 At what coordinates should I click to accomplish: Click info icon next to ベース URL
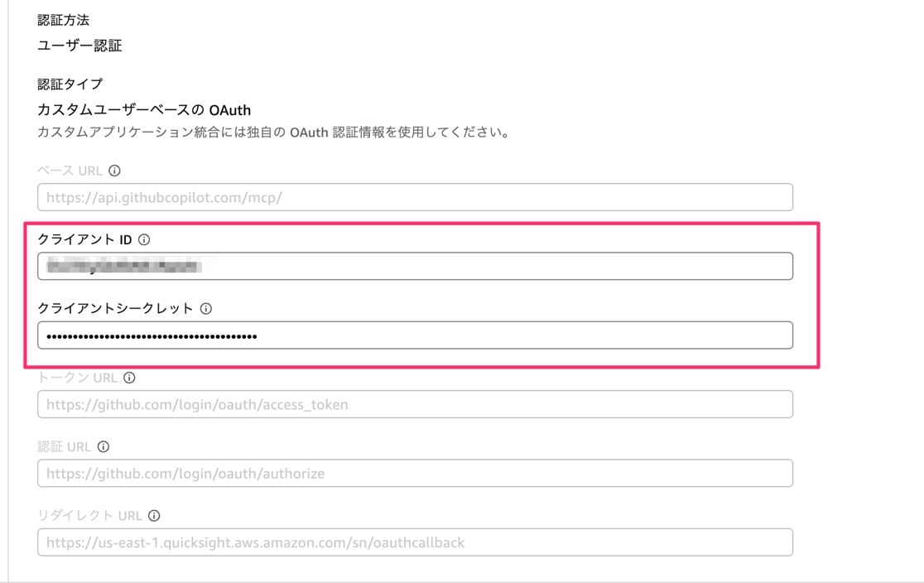click(x=115, y=171)
